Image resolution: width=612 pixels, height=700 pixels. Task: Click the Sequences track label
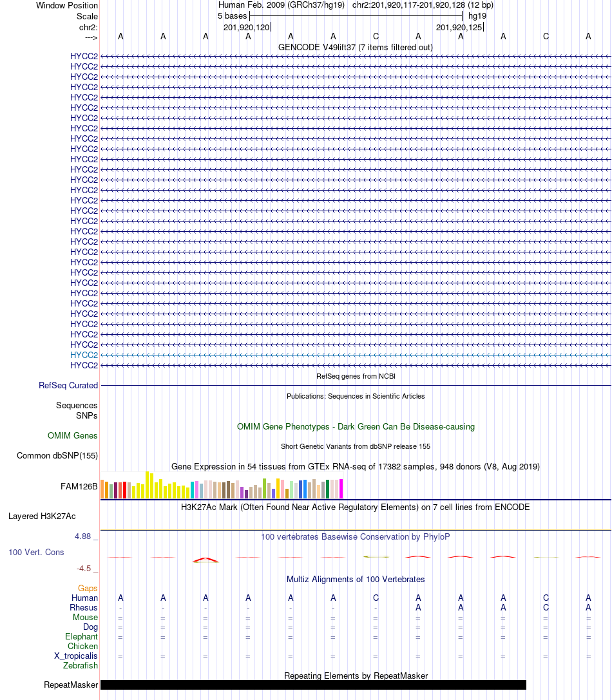(77, 405)
